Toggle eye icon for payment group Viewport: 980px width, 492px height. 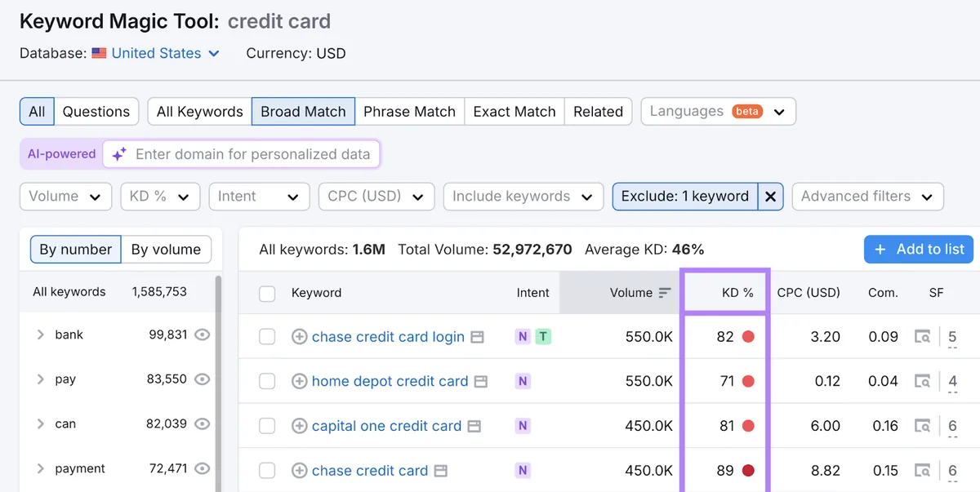[203, 468]
